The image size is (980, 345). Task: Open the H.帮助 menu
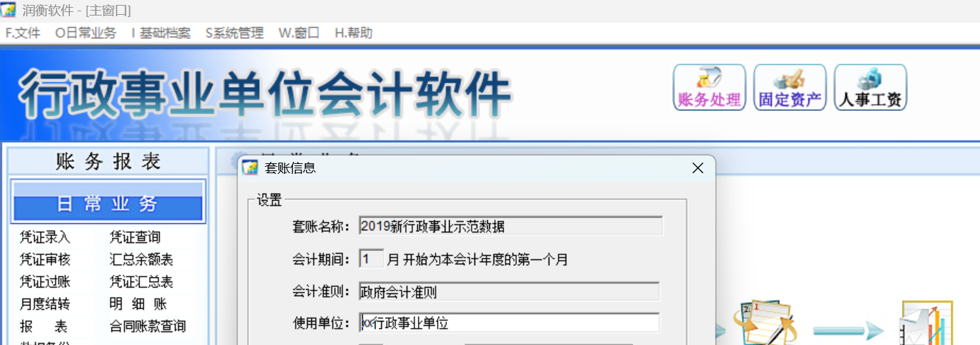point(353,33)
